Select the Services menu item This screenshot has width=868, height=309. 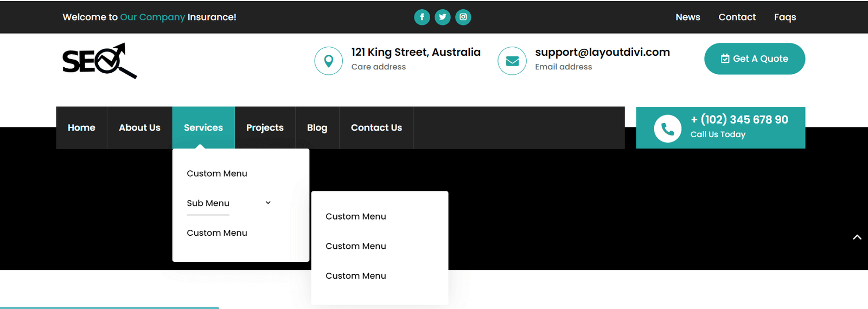pos(203,127)
